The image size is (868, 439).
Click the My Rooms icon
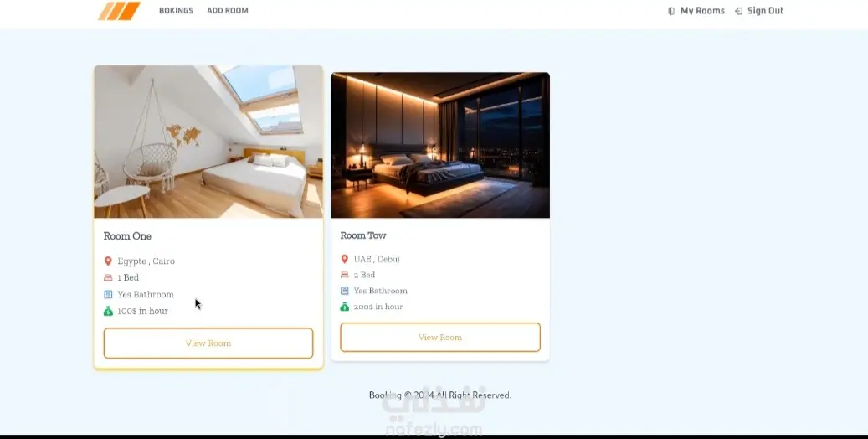[x=671, y=11]
